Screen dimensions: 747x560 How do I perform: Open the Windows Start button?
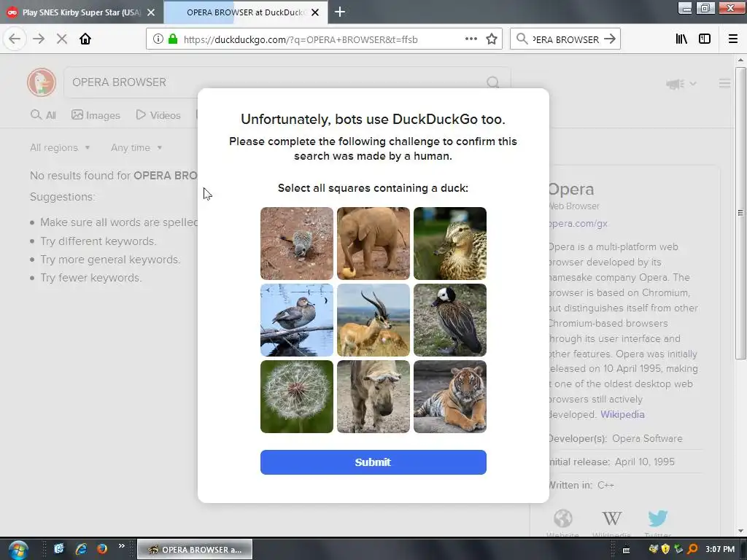[18, 550]
